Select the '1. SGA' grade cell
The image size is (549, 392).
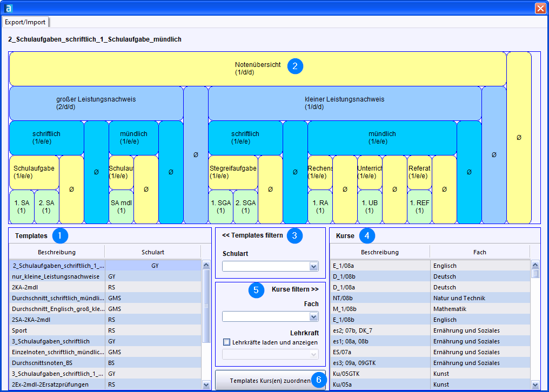pyautogui.click(x=220, y=206)
